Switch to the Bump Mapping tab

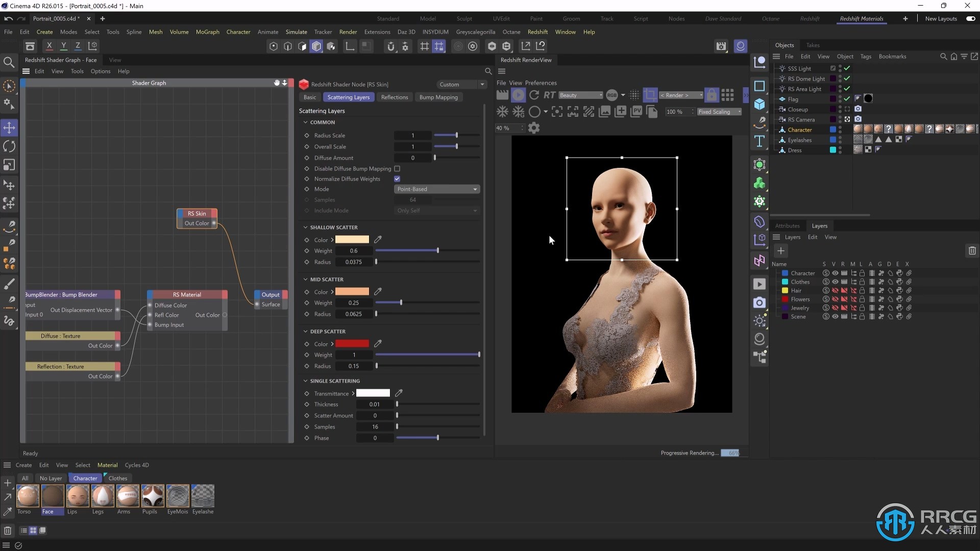pyautogui.click(x=438, y=97)
